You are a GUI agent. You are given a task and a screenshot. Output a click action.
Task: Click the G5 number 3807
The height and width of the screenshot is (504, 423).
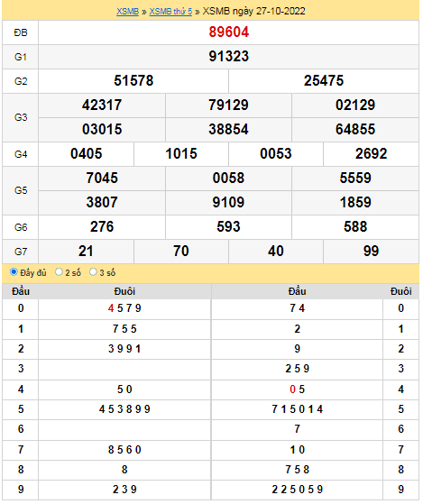click(x=102, y=203)
